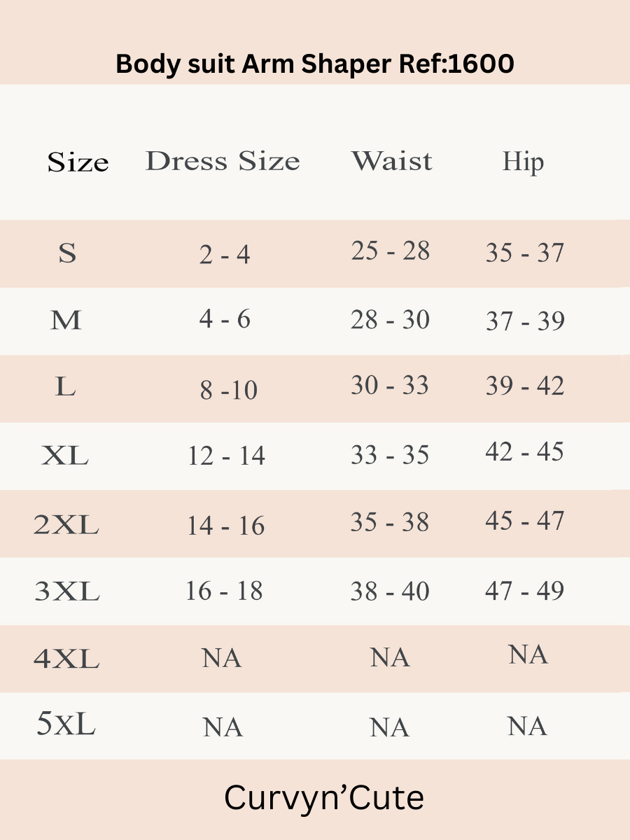630x840 pixels.
Task: Click waist value 28 - 30
Action: point(391,321)
